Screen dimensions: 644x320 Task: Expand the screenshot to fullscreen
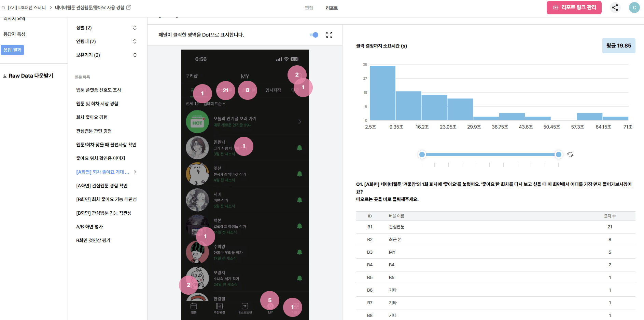pos(329,35)
